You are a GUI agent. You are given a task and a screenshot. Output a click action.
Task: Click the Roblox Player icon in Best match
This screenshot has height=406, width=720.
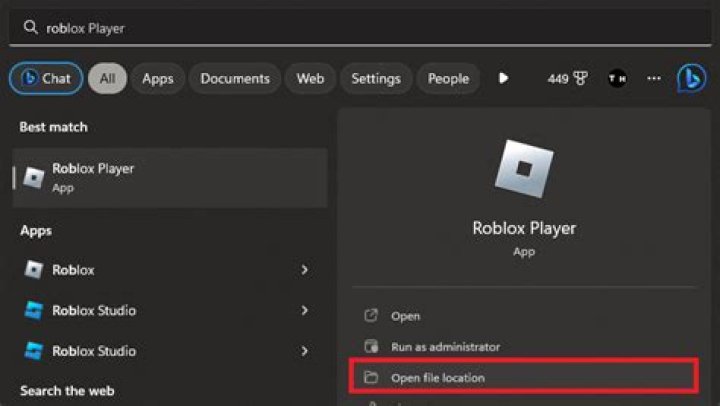point(34,177)
